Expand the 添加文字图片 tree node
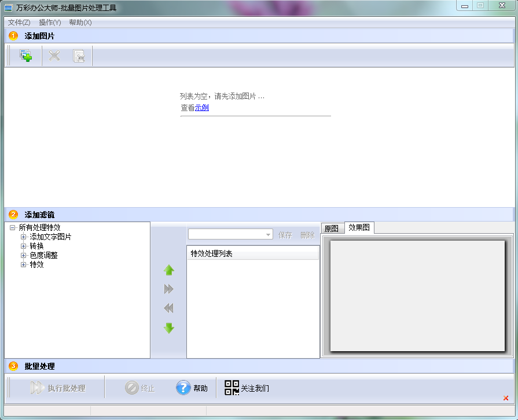The height and width of the screenshot is (420, 518). (x=24, y=237)
